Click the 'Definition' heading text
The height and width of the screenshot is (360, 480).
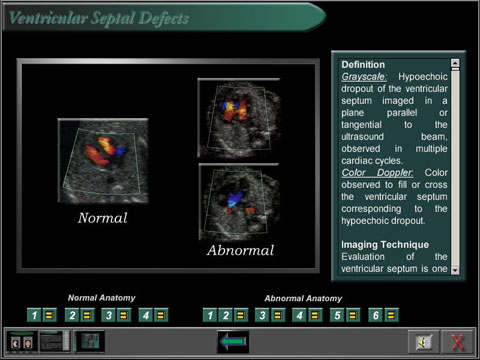363,65
